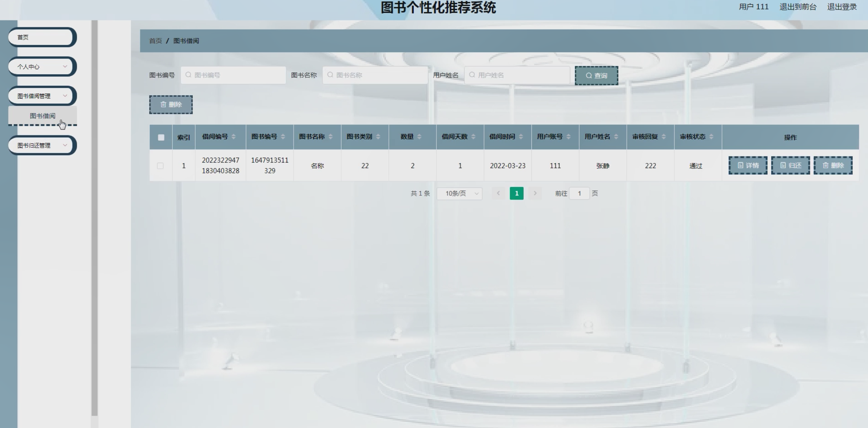The height and width of the screenshot is (428, 868).
Task: Sort by 借阅天数 column sort arrows
Action: [473, 137]
